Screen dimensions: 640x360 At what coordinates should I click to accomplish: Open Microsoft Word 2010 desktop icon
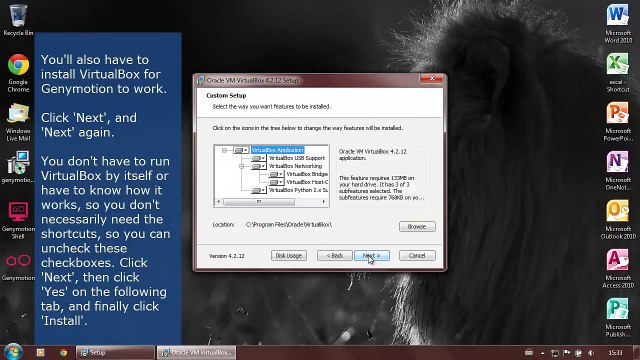pos(618,24)
